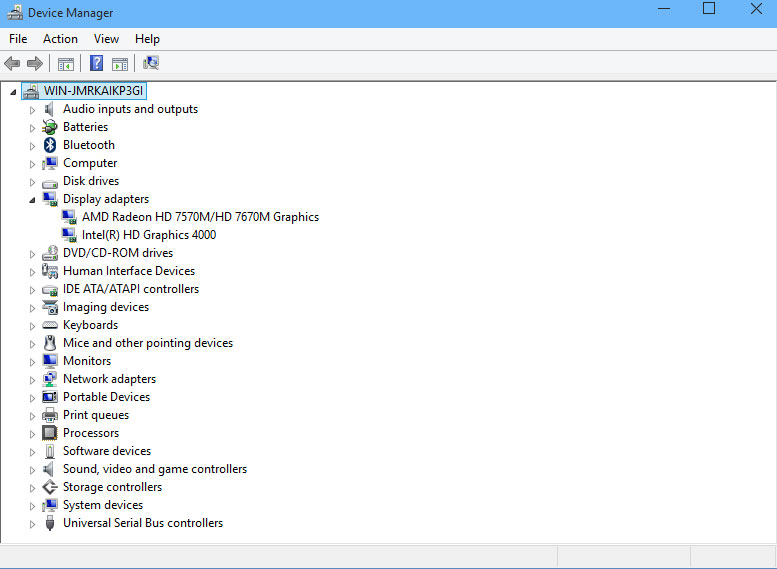Image resolution: width=777 pixels, height=569 pixels.
Task: Expand the Batteries node arrow
Action: click(32, 128)
